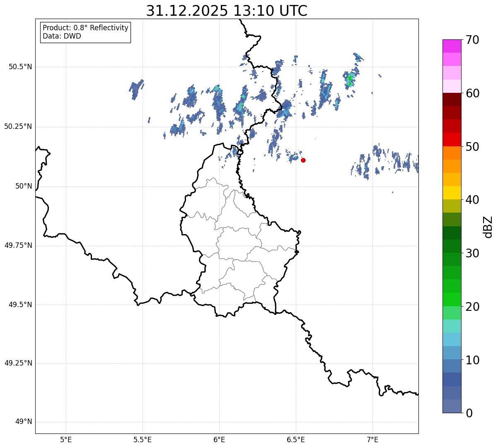Click the colorbar value 0
The width and height of the screenshot is (498, 448).
469,413
